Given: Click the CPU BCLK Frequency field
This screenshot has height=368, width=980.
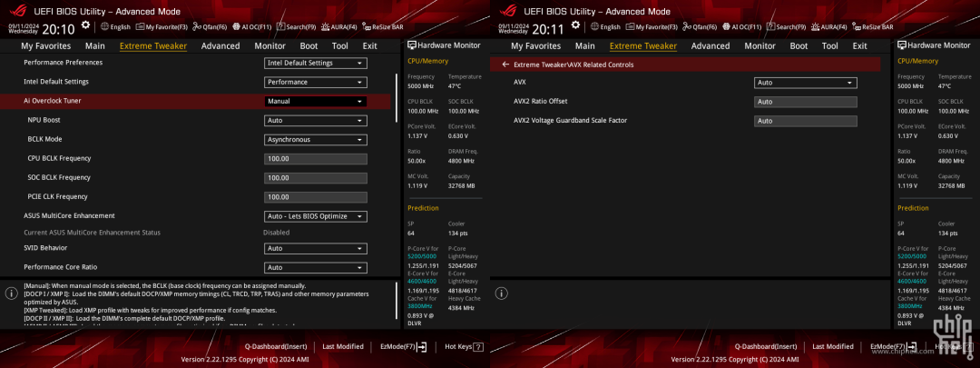Looking at the screenshot, I should (316, 159).
